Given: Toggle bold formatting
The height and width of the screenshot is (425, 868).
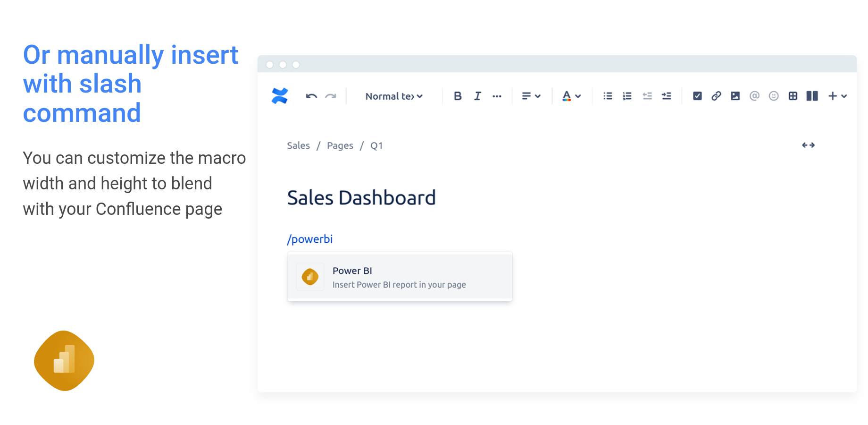Looking at the screenshot, I should tap(458, 96).
